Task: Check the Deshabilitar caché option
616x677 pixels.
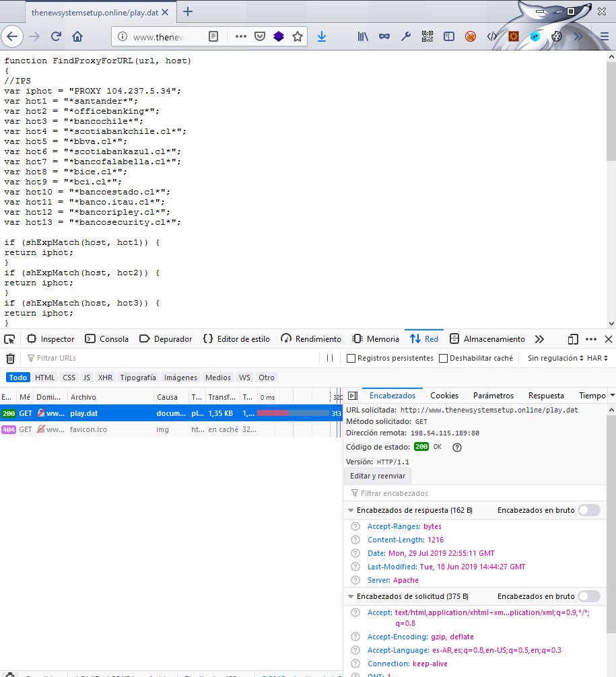Action: [443, 359]
